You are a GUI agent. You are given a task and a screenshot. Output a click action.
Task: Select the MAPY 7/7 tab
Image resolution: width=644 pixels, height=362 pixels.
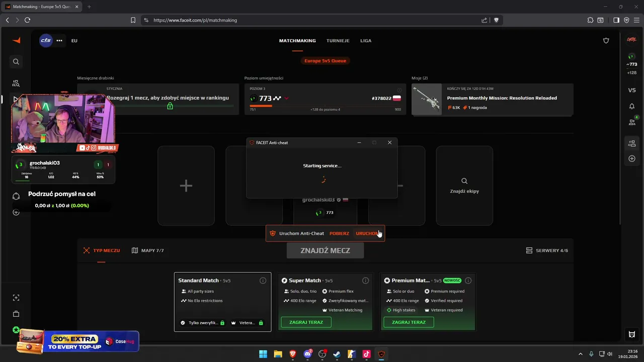tap(147, 250)
